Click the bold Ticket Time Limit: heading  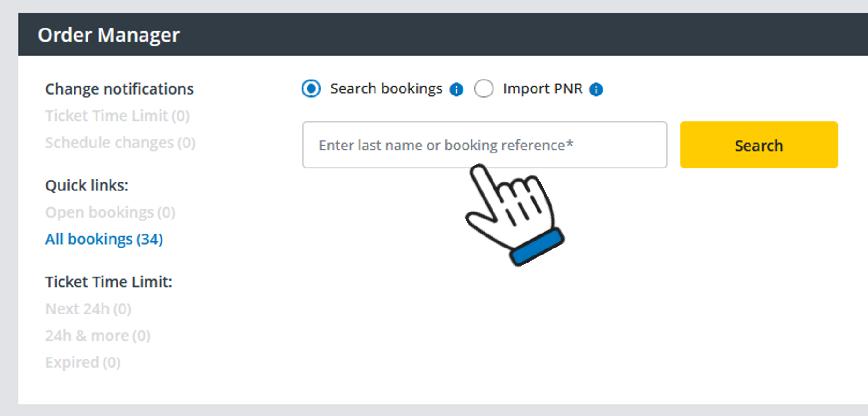pos(109,282)
